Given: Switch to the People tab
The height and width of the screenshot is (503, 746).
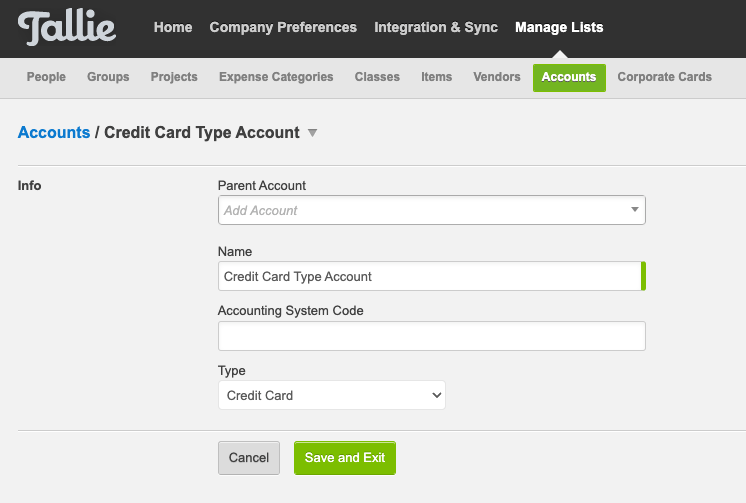Looking at the screenshot, I should point(46,77).
